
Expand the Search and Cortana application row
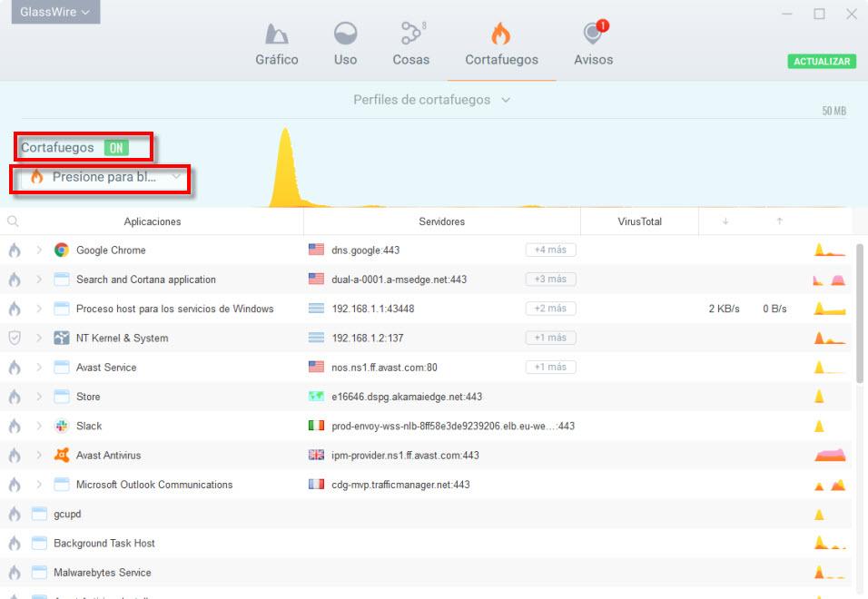[39, 280]
